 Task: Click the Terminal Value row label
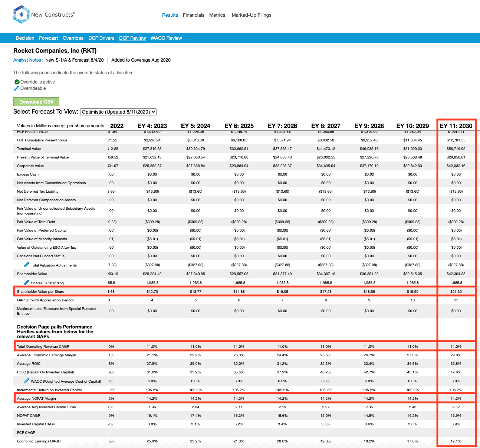pyautogui.click(x=29, y=149)
